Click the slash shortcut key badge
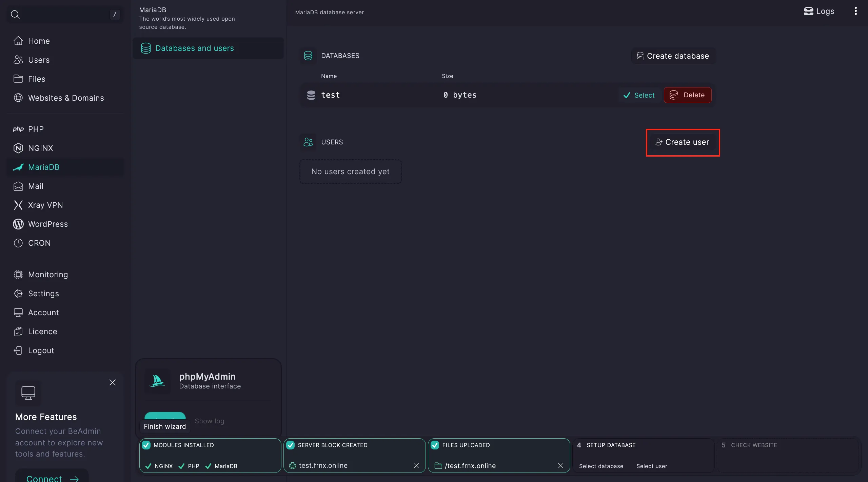Screen dimensions: 868x482 pos(115,14)
